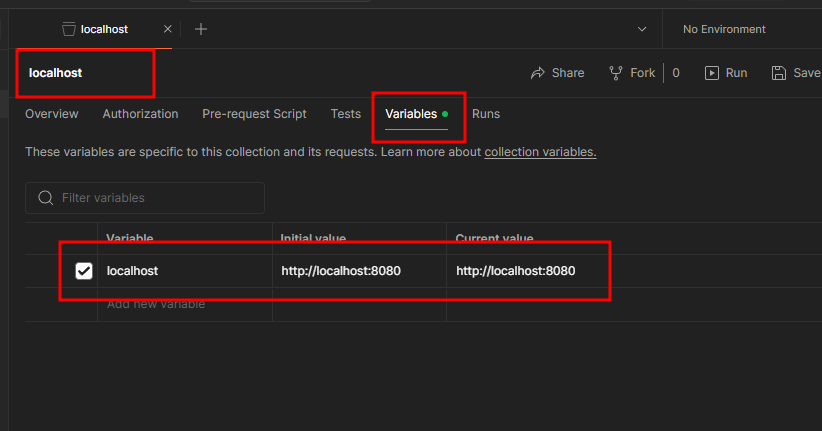Select the localhost variable name cell
This screenshot has height=431, width=822.
(x=185, y=271)
